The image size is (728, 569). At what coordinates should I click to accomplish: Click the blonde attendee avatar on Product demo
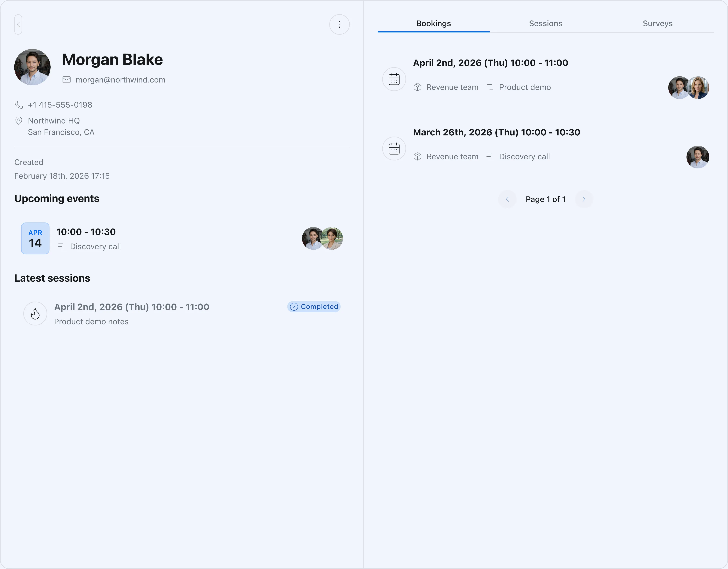point(698,88)
